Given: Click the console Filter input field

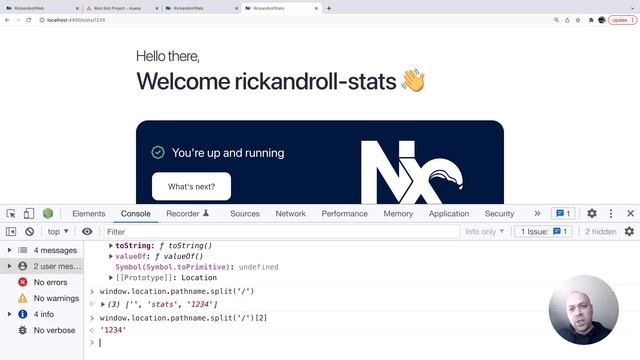Looking at the screenshot, I should [281, 232].
